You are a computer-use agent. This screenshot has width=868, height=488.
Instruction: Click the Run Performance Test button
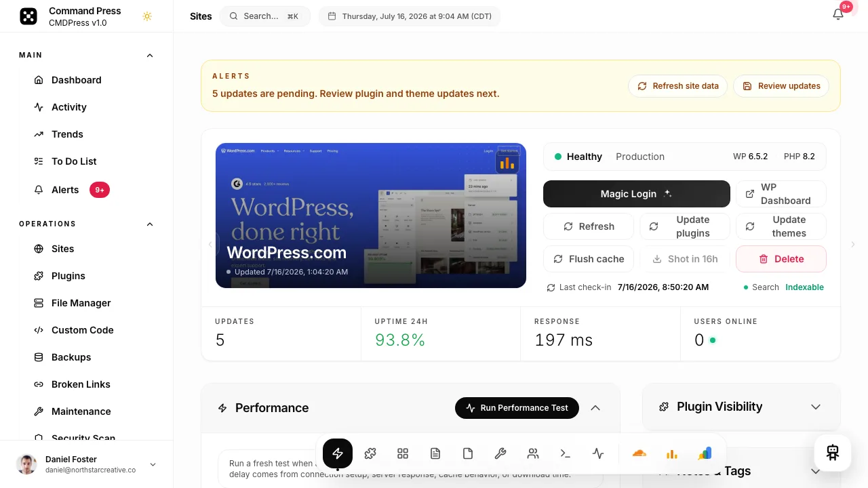(517, 408)
